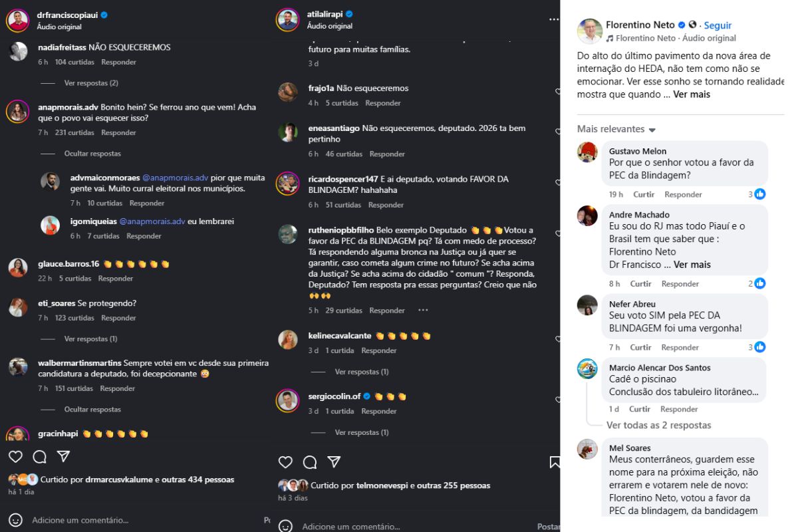This screenshot has height=532, width=798.
Task: Open the Mais relevantes sorting dropdown
Action: (x=616, y=129)
